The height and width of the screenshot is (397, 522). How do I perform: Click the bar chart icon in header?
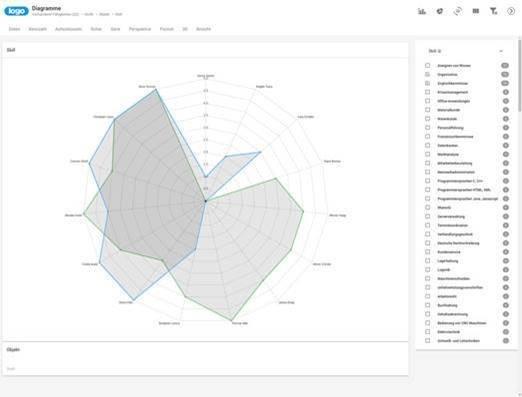pos(422,11)
